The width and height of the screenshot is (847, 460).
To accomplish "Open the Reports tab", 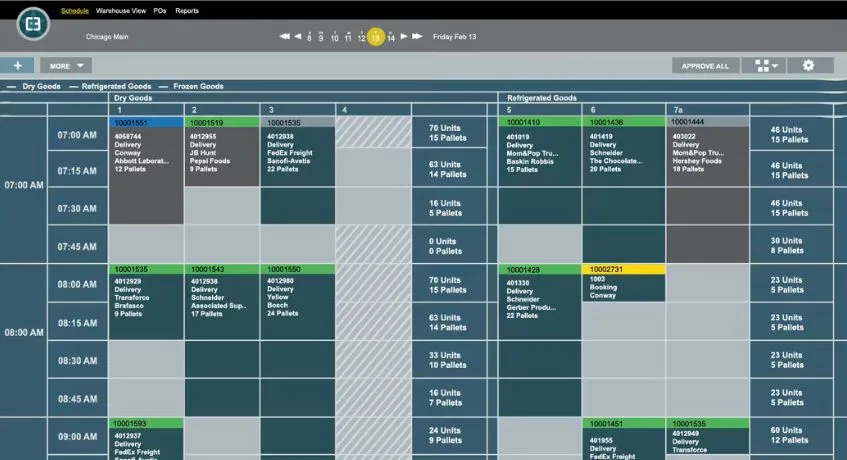I will pos(186,11).
